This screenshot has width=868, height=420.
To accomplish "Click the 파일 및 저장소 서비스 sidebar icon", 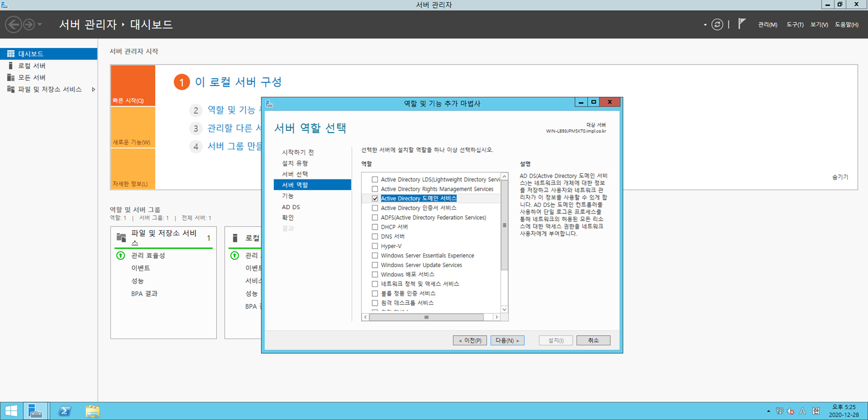I will pos(11,89).
